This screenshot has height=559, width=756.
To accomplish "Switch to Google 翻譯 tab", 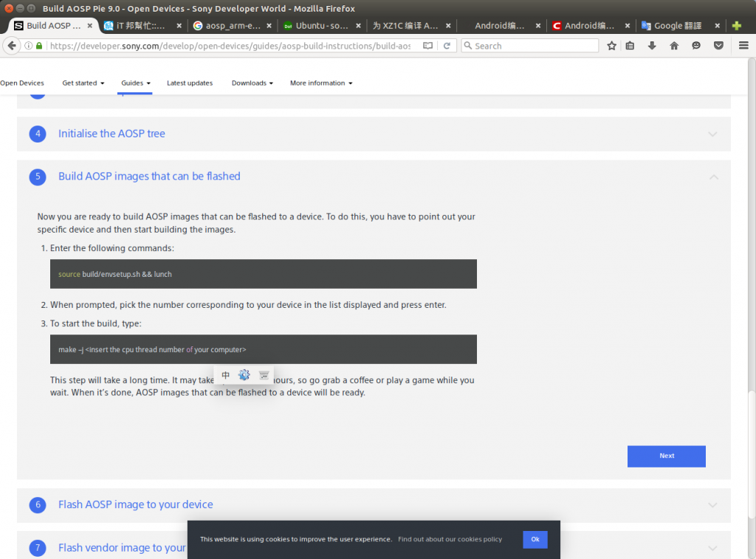I will [x=678, y=26].
